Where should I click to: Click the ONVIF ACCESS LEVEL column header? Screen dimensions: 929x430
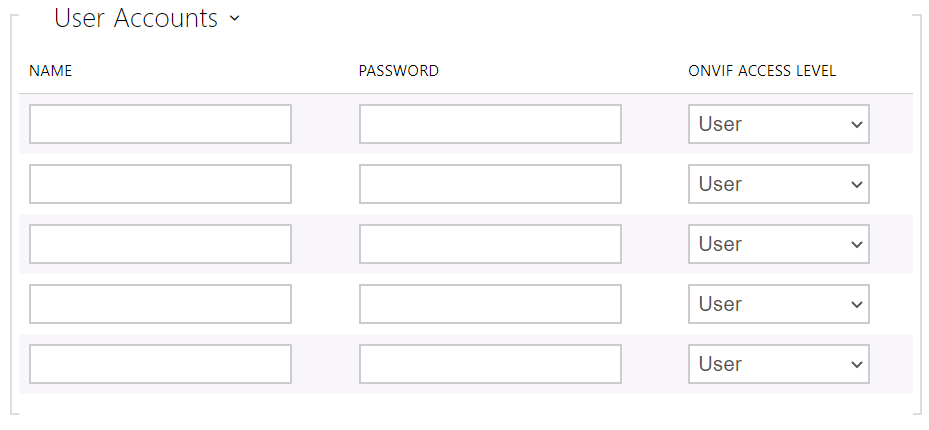(x=762, y=71)
